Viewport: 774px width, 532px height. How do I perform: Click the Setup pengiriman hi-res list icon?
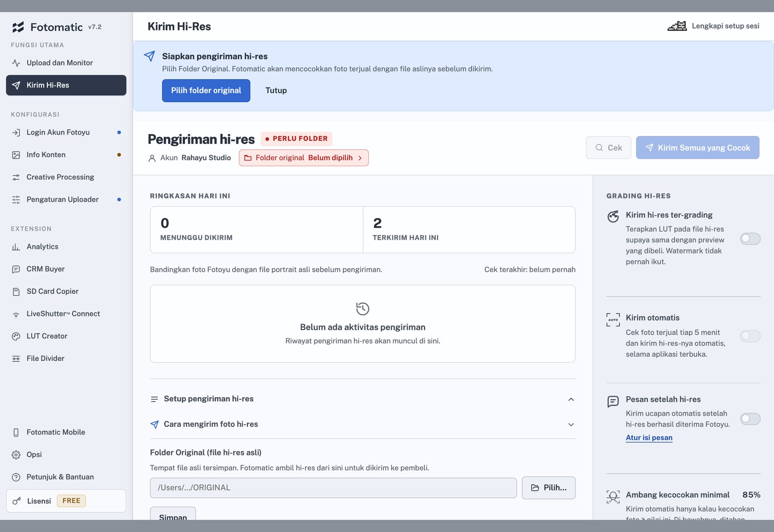[x=154, y=399]
